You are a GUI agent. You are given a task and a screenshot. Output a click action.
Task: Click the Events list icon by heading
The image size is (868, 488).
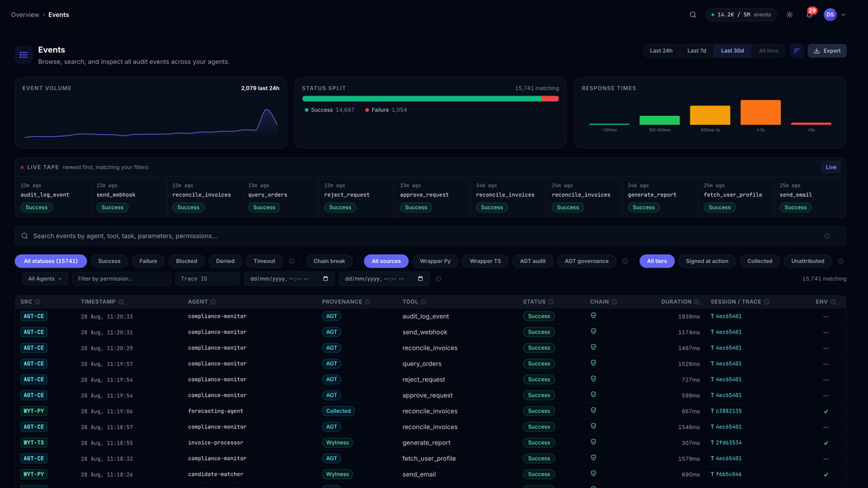tap(24, 55)
